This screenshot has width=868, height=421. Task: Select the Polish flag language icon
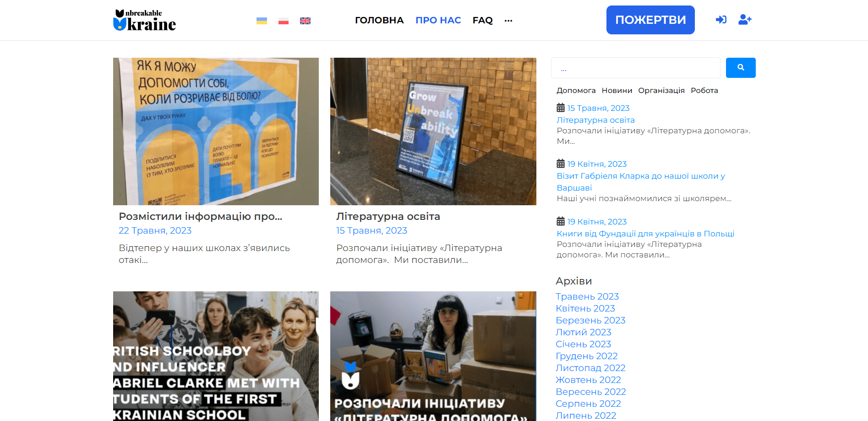[x=284, y=21]
